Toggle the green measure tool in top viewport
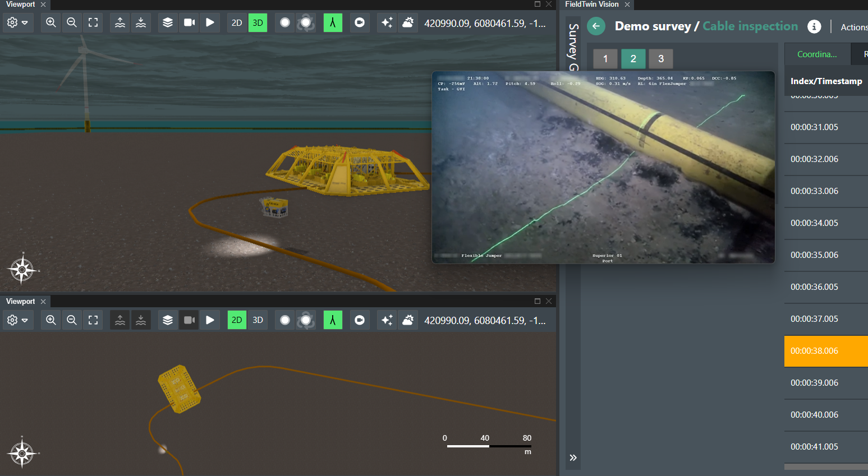Image resolution: width=868 pixels, height=476 pixels. tap(333, 22)
